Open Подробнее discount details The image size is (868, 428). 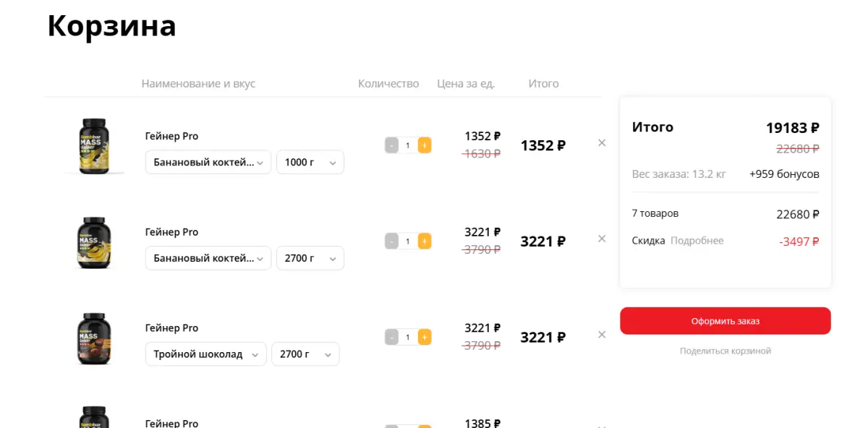tap(697, 241)
